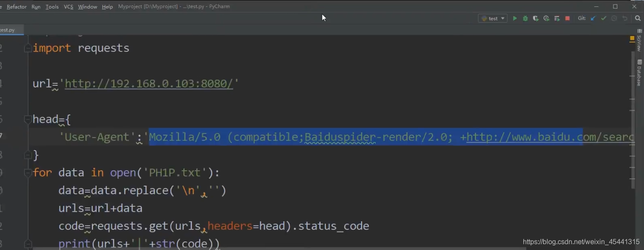
Task: Click the 'User-Agent' dictionary key
Action: pos(97,137)
